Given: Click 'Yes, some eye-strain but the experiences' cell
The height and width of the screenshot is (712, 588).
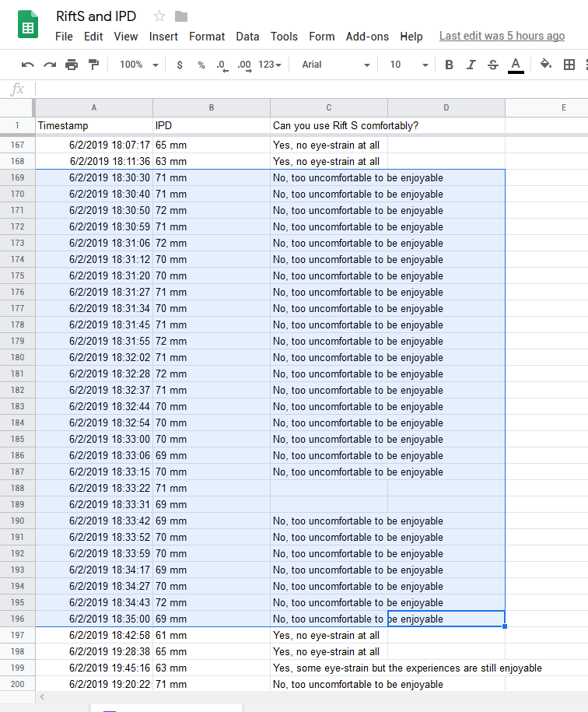Looking at the screenshot, I should coord(408,668).
